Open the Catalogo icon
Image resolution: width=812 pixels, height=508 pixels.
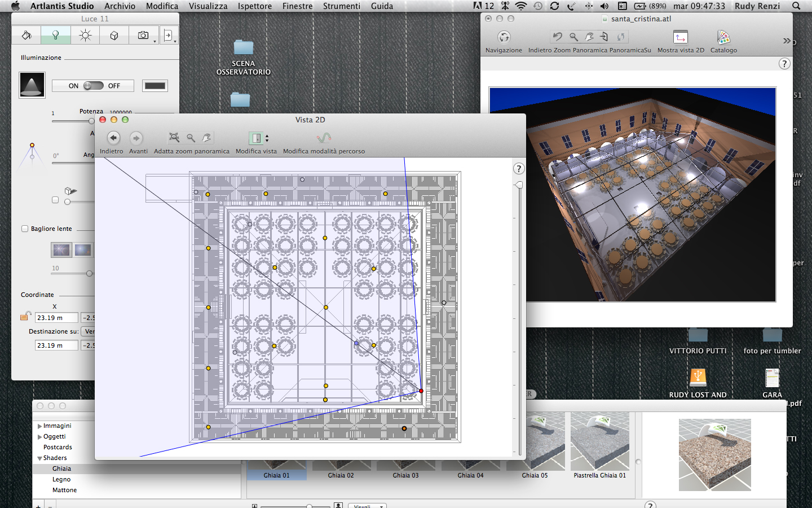(x=723, y=37)
